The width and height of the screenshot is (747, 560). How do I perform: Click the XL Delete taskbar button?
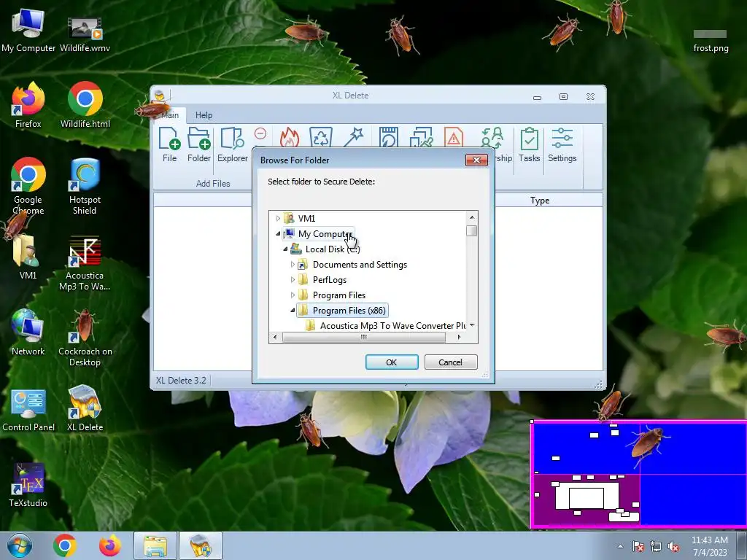[201, 545]
